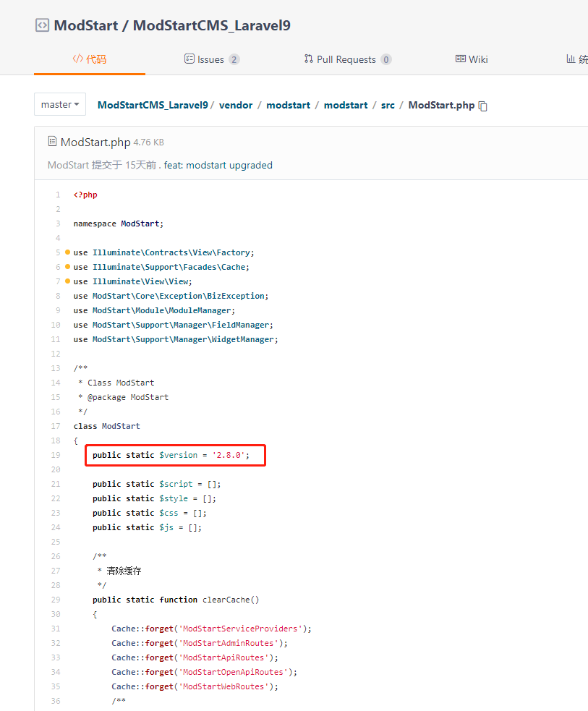Click the commit author name ModStart
Viewport: 588px width, 711px height.
coord(68,165)
